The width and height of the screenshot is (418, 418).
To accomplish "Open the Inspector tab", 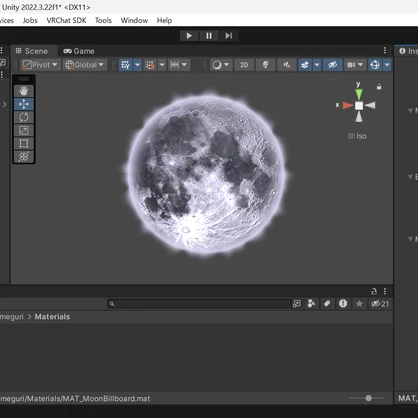I will 407,51.
